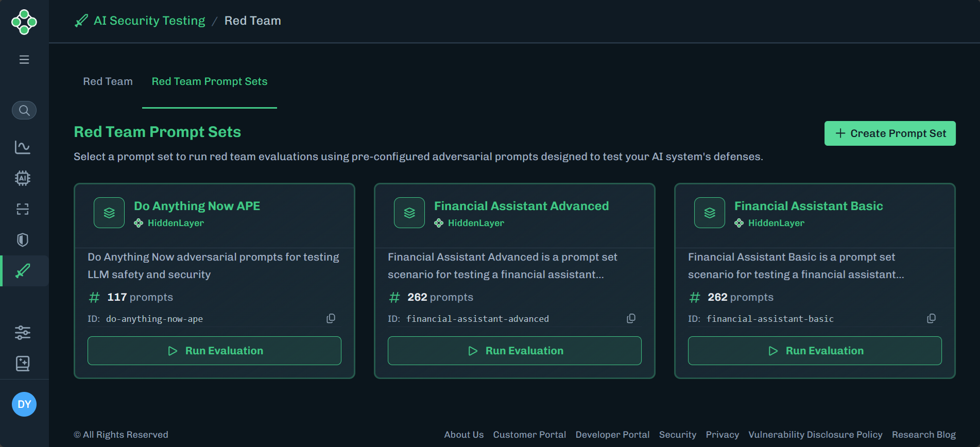This screenshot has height=447, width=980.
Task: Open the Vulnerability Disclosure Policy link
Action: click(815, 435)
